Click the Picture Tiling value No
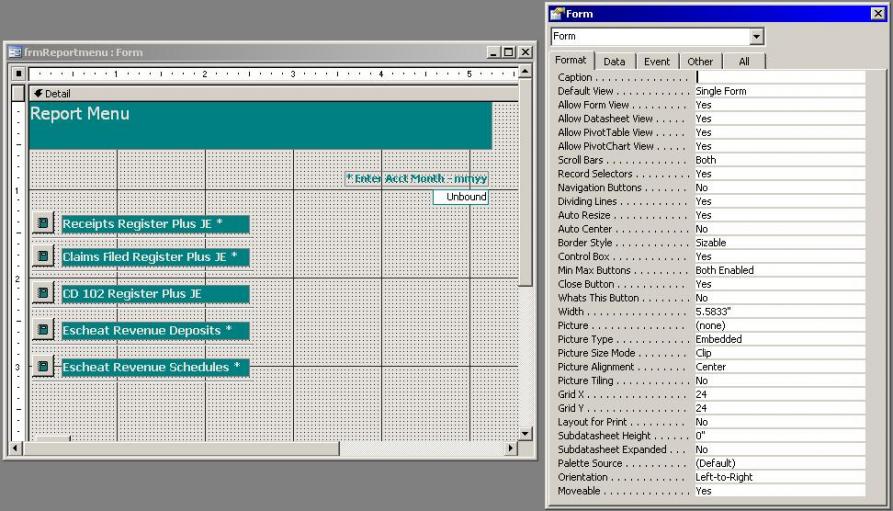The height and width of the screenshot is (511, 893). [780, 381]
